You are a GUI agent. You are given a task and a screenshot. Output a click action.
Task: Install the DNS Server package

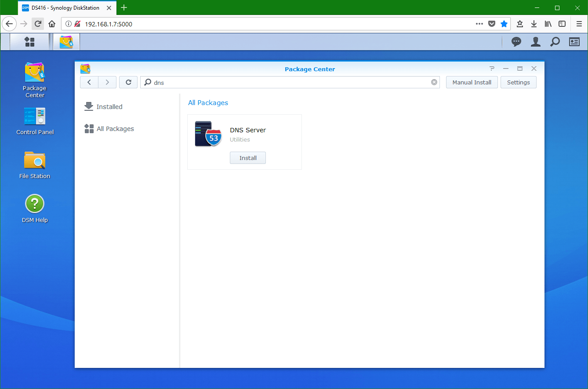(247, 157)
